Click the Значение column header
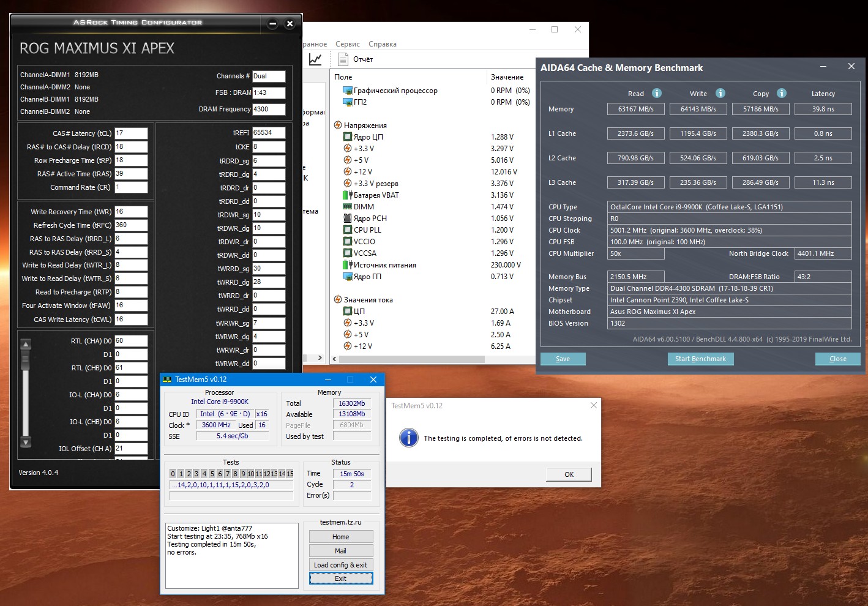Screen dimensions: 868x606 (509, 77)
